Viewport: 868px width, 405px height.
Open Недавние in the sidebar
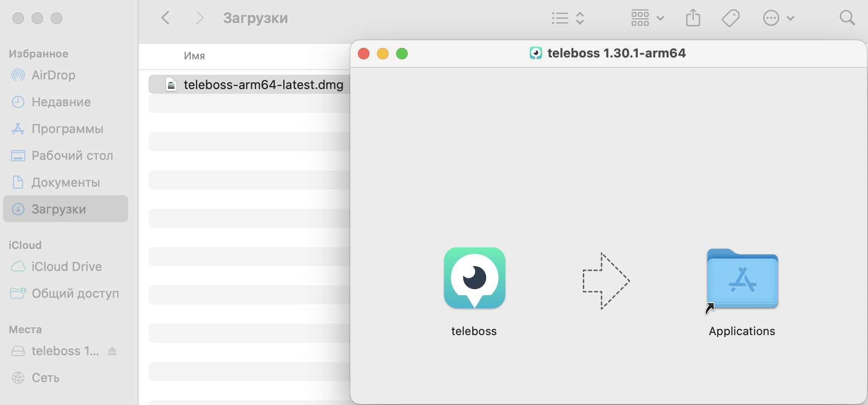66,102
